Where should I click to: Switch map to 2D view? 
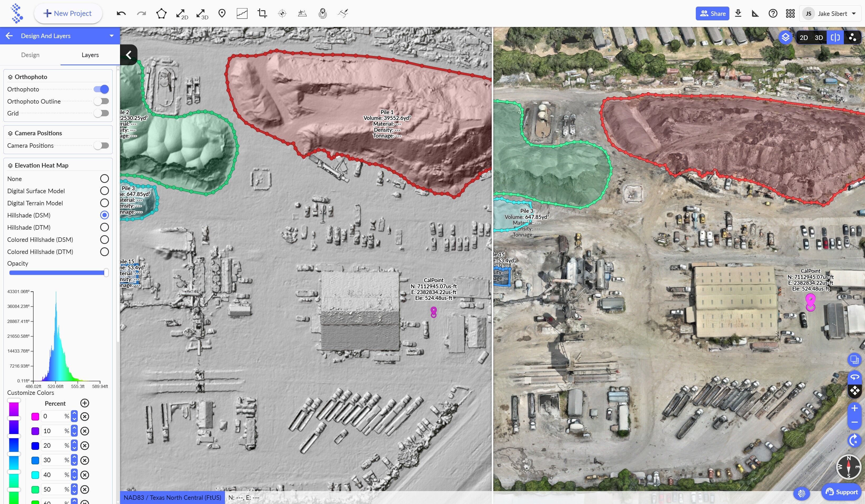804,37
